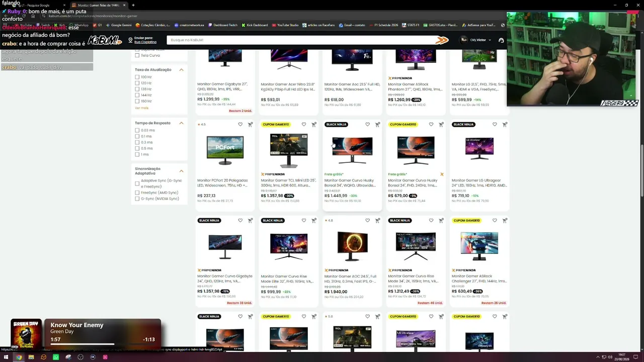Open a new browser tab
Viewport: 644px width, 362px height.
click(133, 5)
